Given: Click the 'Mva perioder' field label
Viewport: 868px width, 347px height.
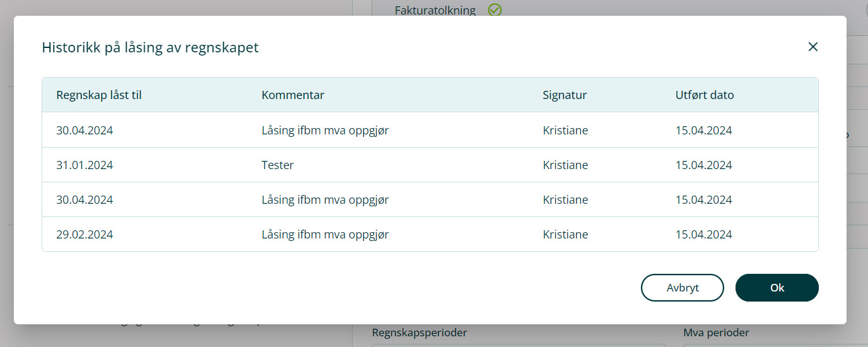Looking at the screenshot, I should (x=716, y=332).
